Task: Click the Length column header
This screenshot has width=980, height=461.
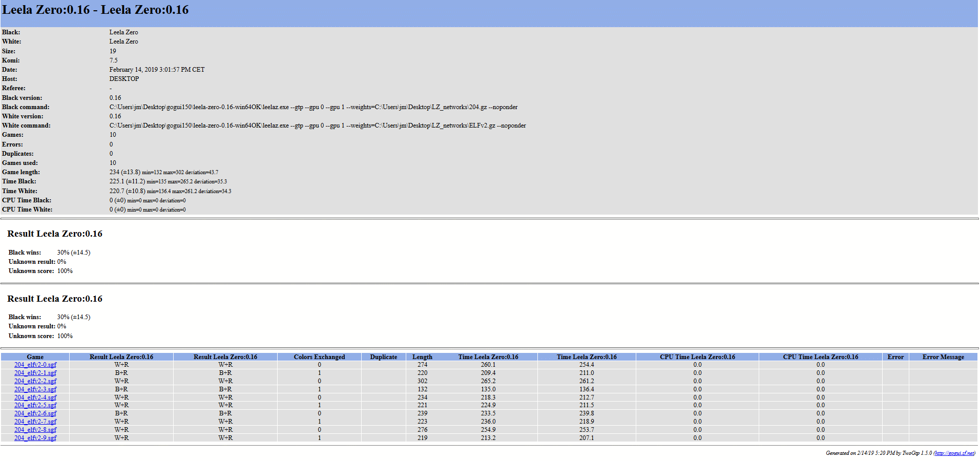Action: point(422,357)
